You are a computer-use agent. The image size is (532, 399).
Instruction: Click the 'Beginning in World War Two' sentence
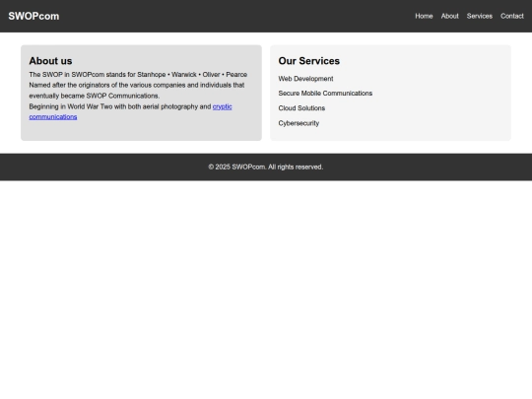[131, 111]
